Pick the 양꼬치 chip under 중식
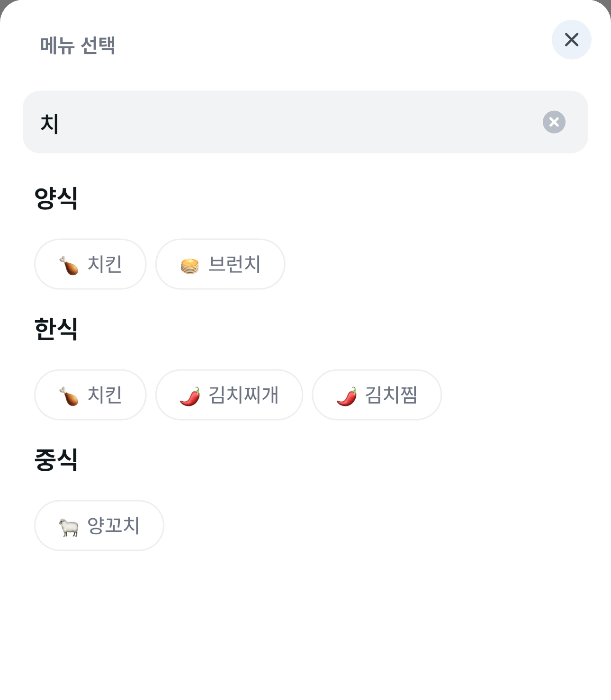 tap(99, 526)
